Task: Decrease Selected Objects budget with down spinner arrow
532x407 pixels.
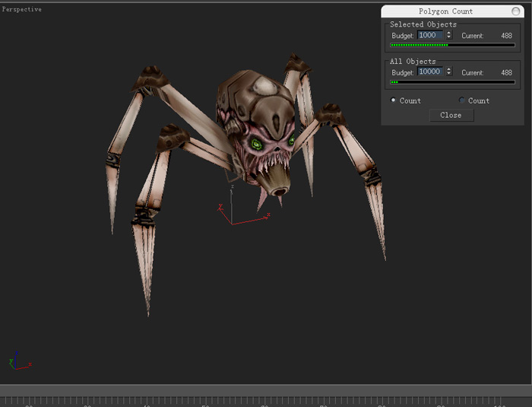Action: [x=449, y=37]
